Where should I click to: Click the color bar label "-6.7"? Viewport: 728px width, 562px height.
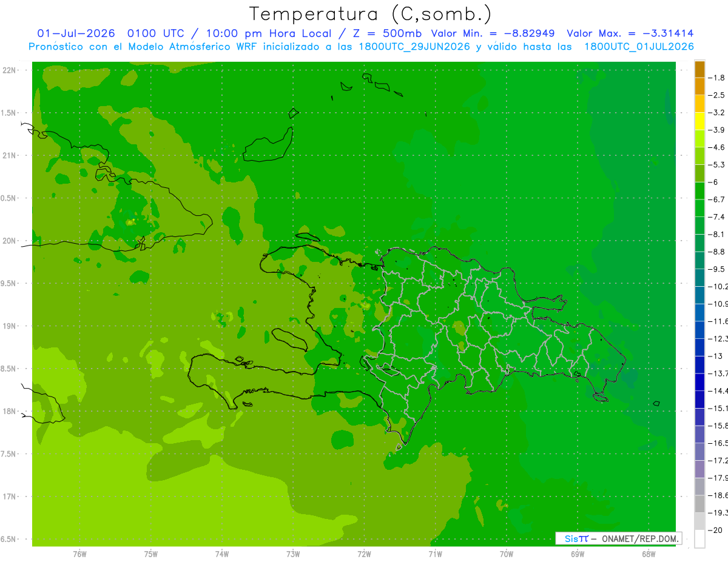click(x=716, y=199)
